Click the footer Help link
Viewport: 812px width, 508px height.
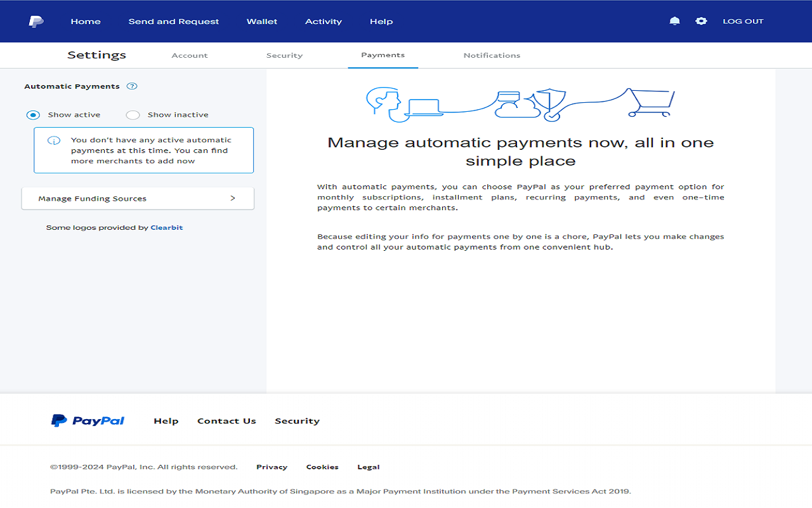166,421
